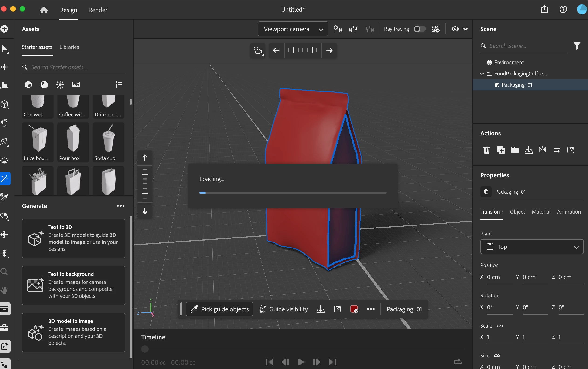
Task: Switch to the Render tab
Action: 98,10
